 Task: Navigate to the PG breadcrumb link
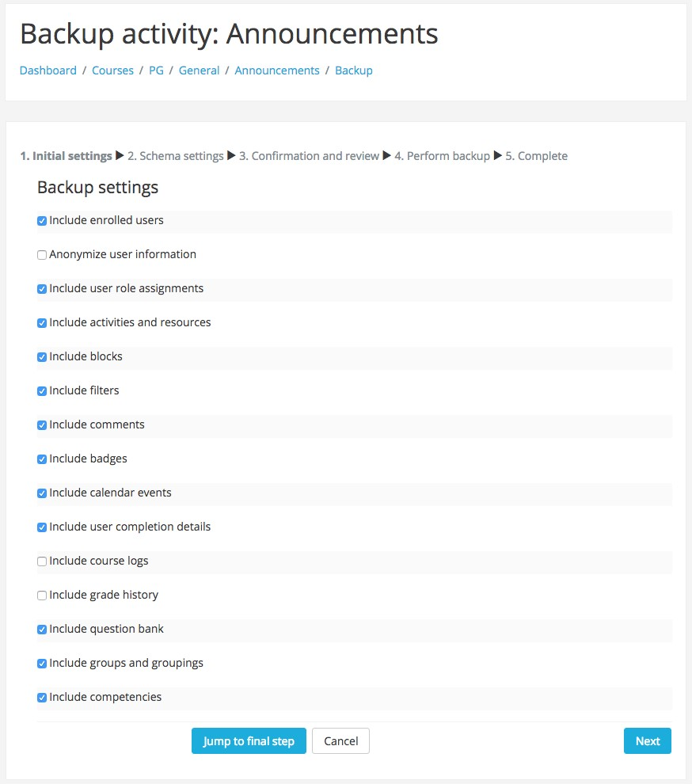[156, 70]
